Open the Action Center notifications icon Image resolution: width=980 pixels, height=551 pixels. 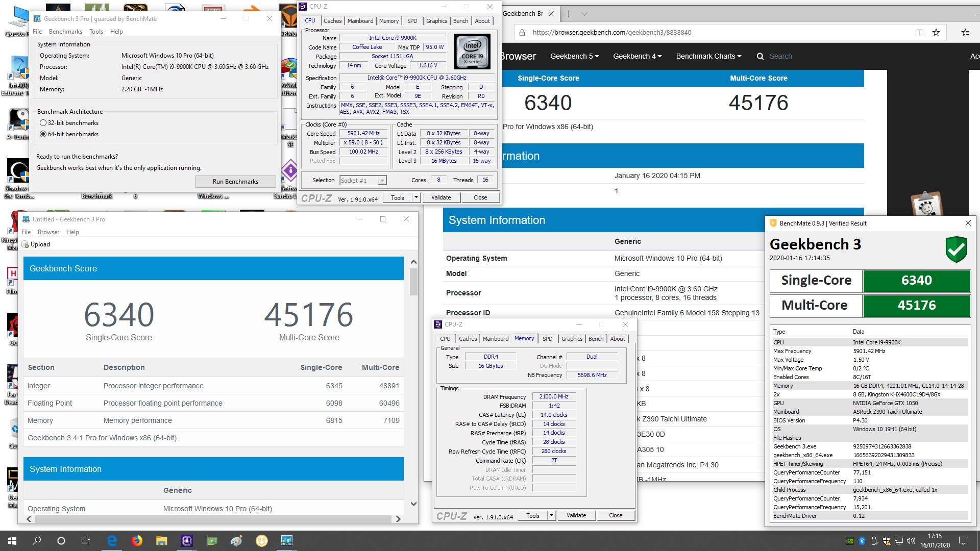[963, 541]
